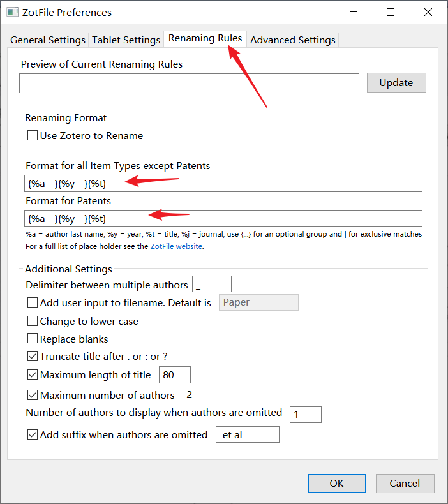The height and width of the screenshot is (504, 448).
Task: Edit delimiter between multiple authors field
Action: coord(212,284)
